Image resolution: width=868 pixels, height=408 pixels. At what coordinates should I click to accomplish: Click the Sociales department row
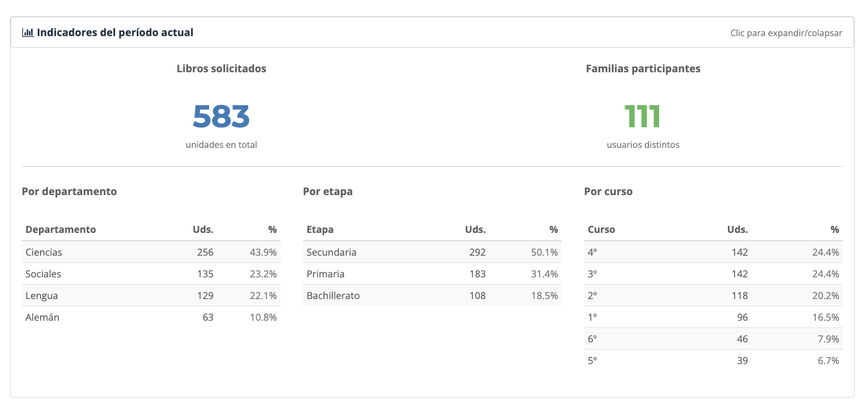pyautogui.click(x=151, y=273)
